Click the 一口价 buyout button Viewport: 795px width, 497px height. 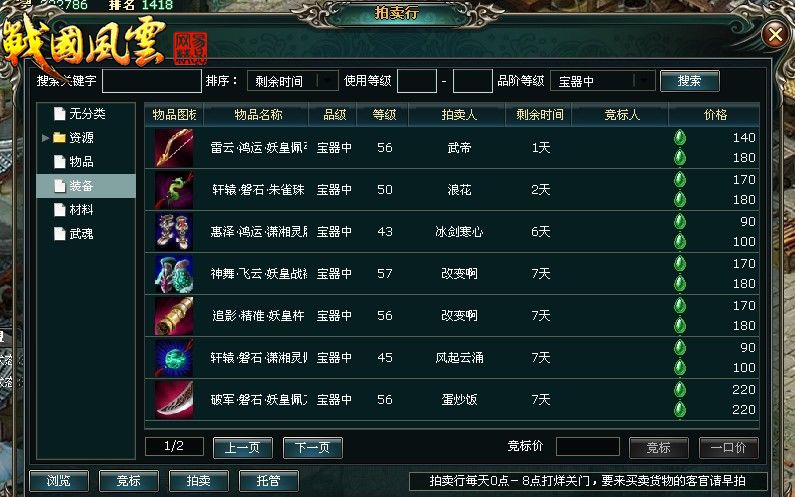729,447
